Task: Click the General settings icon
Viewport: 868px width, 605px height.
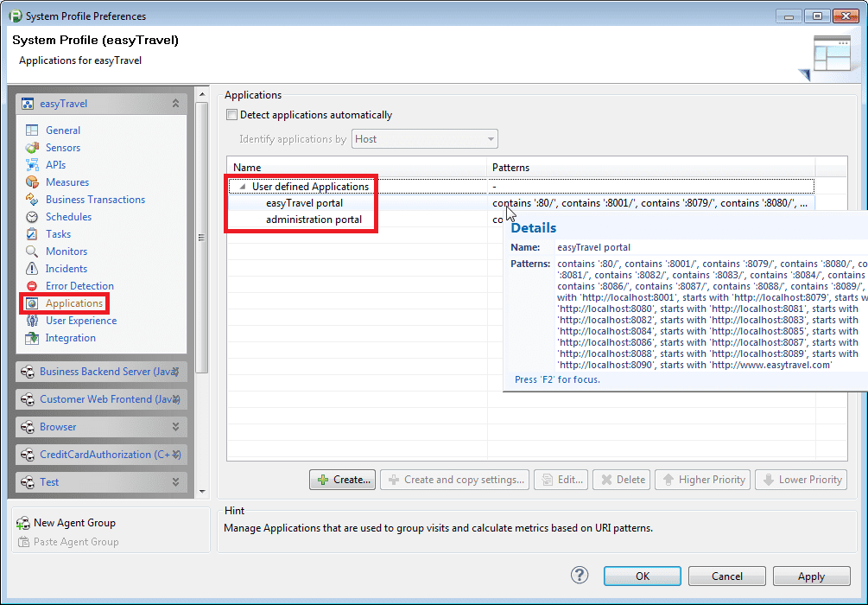Action: tap(32, 131)
